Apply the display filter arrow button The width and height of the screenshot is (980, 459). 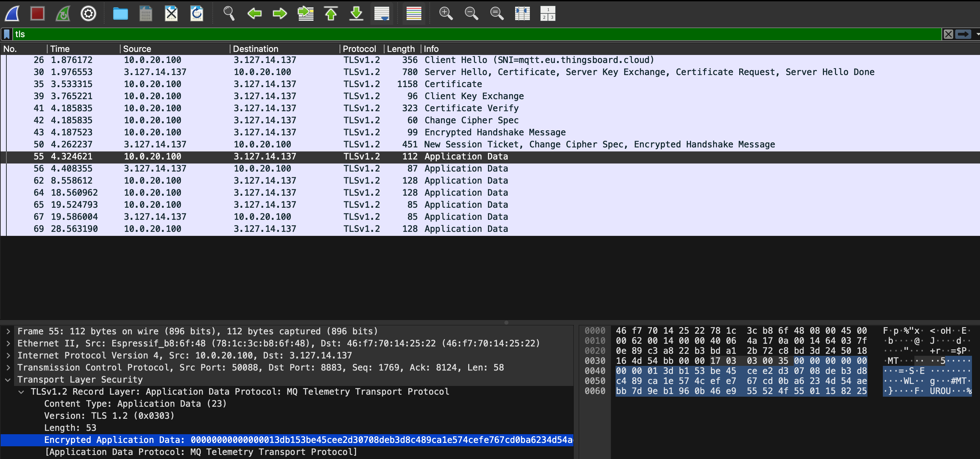click(x=963, y=34)
